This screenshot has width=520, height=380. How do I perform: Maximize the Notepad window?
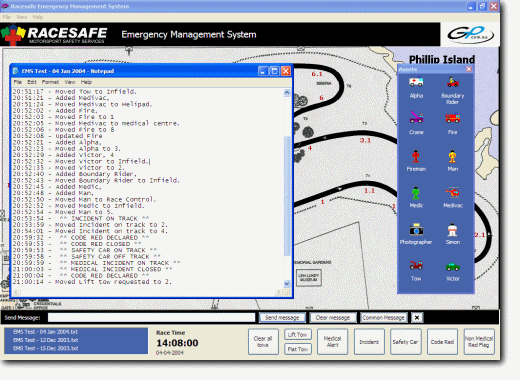pyautogui.click(x=274, y=71)
